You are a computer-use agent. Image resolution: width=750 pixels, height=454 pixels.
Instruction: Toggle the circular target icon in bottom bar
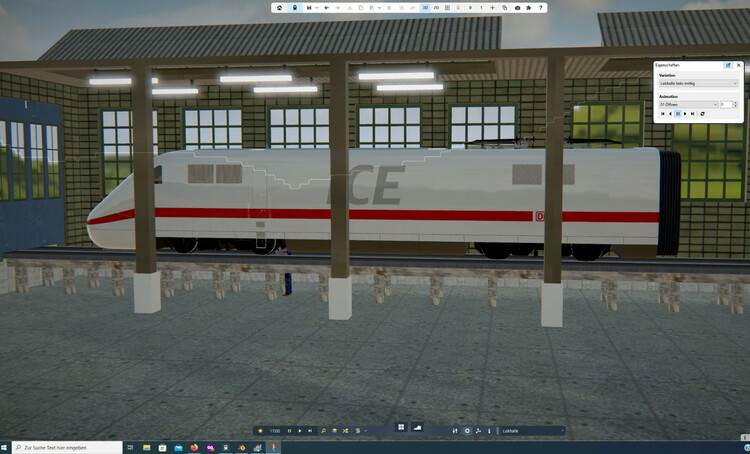click(x=467, y=431)
